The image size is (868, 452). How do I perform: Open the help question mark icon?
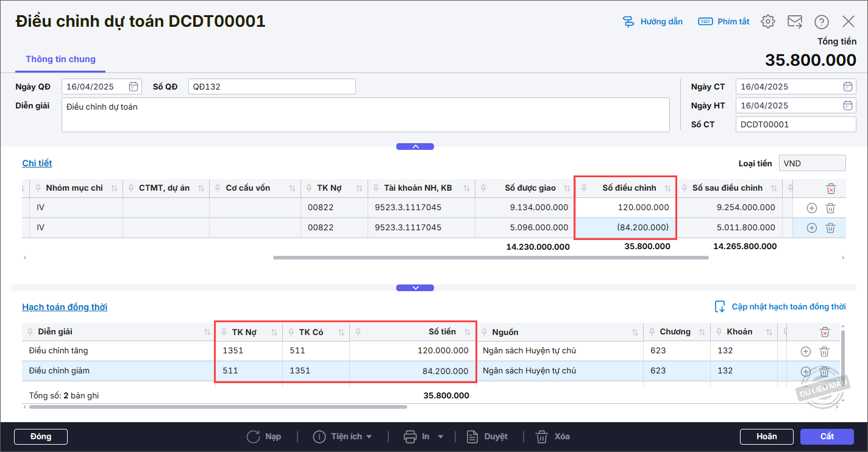click(822, 22)
